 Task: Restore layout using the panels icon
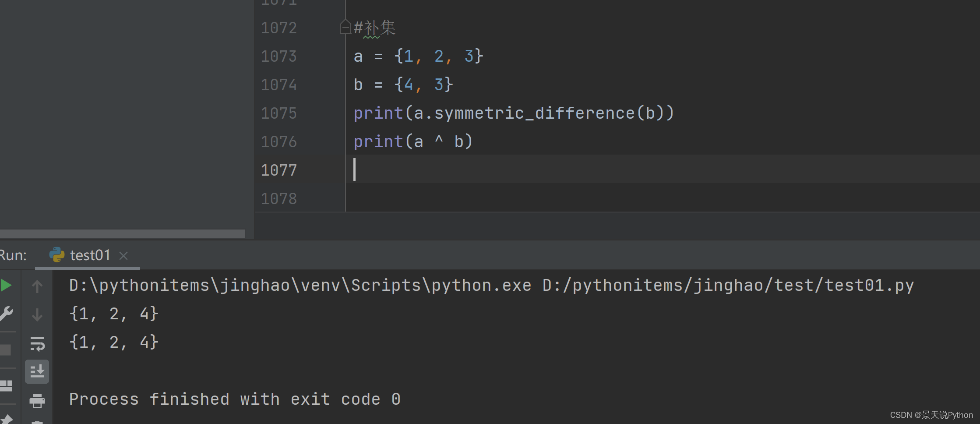tap(6, 385)
